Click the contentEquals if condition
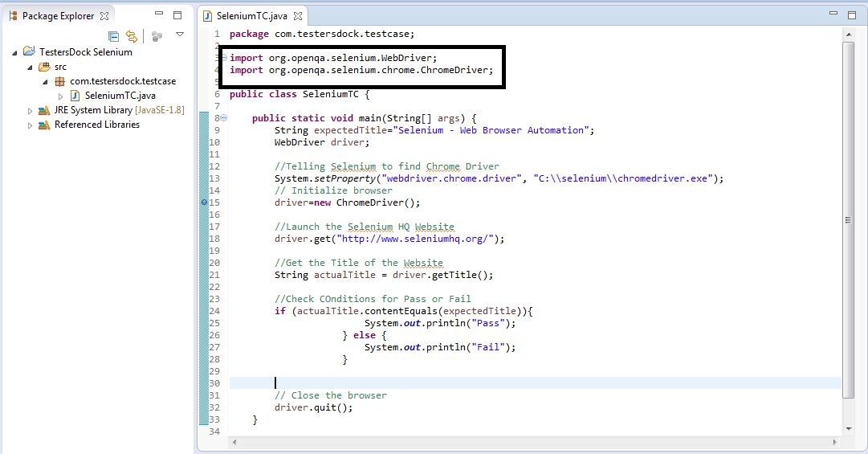 (x=404, y=311)
